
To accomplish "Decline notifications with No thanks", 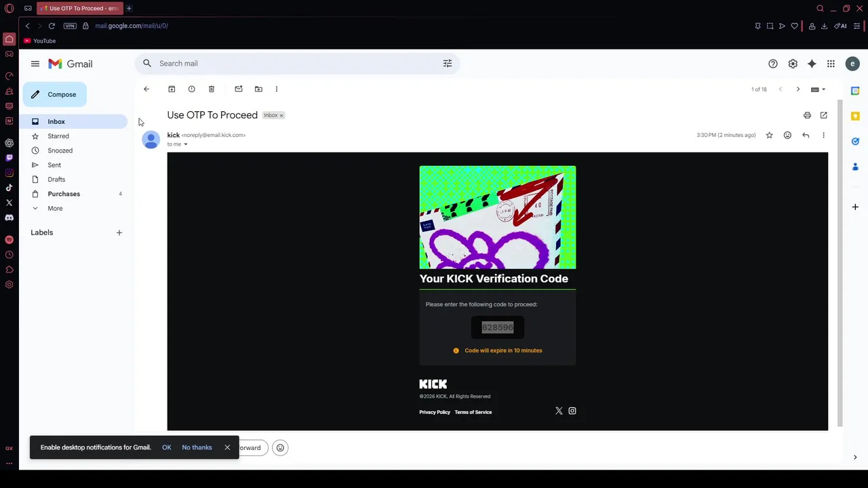I will pos(197,447).
